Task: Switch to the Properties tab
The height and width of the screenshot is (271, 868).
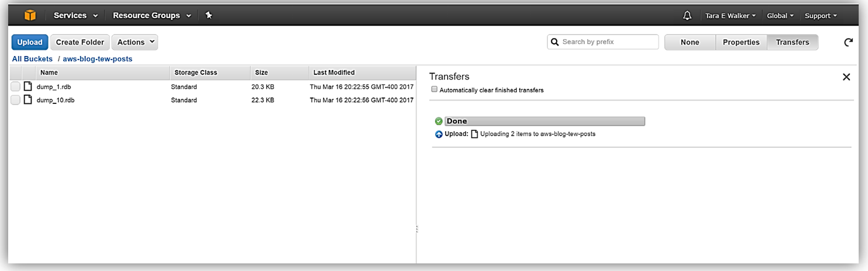Action: coord(741,42)
